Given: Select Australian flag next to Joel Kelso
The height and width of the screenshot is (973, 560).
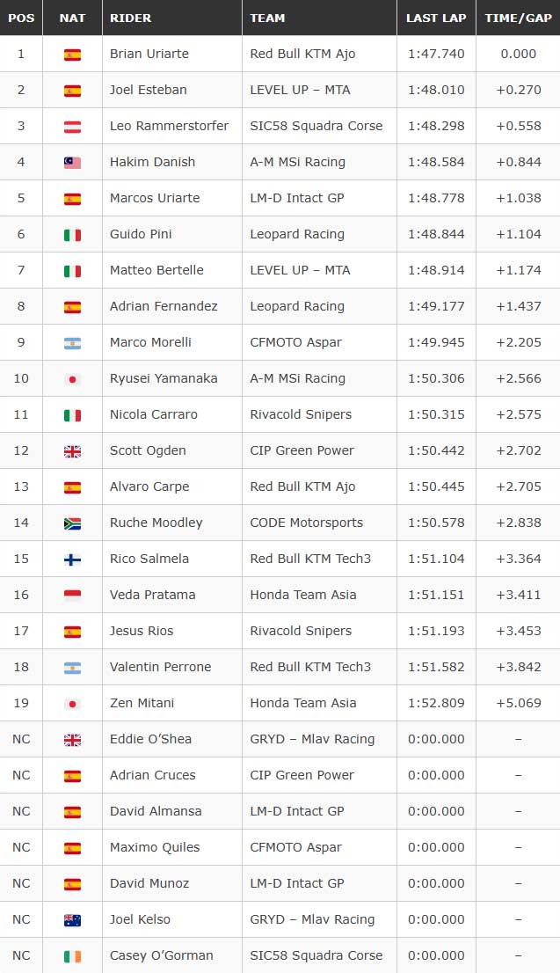Looking at the screenshot, I should (72, 920).
